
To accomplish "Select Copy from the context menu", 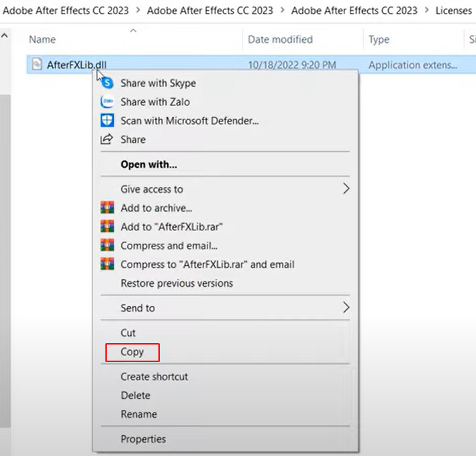I will pyautogui.click(x=132, y=352).
